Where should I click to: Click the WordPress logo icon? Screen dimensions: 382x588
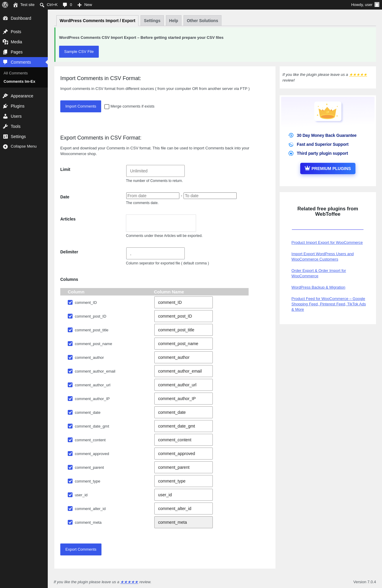[x=5, y=5]
